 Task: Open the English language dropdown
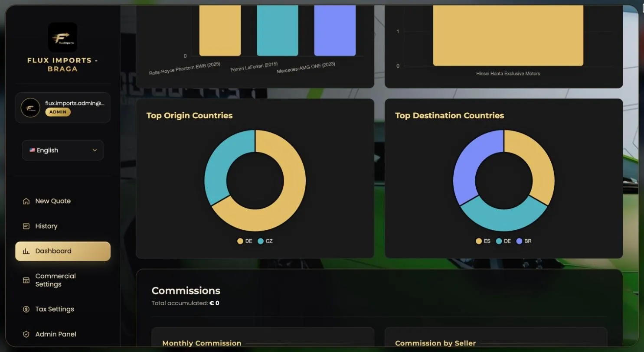[63, 150]
